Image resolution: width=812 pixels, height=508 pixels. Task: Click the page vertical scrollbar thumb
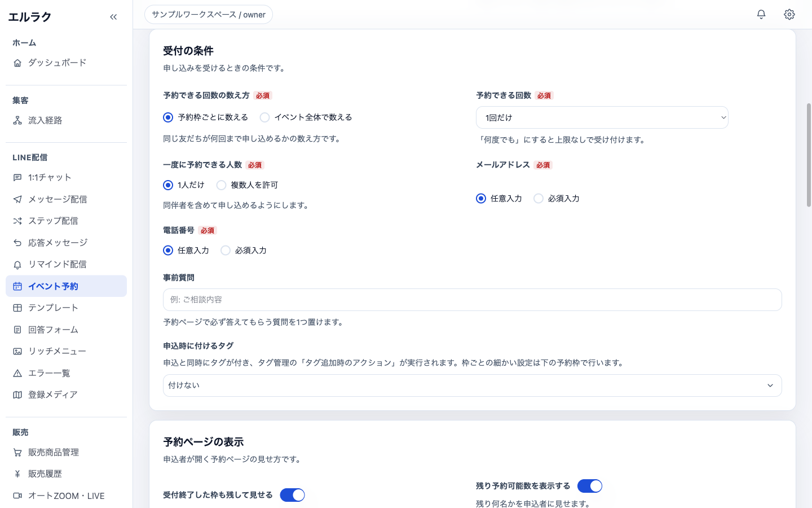pyautogui.click(x=809, y=155)
